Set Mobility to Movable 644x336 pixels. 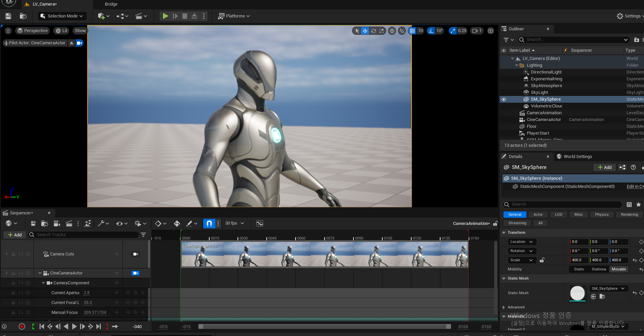click(x=619, y=269)
